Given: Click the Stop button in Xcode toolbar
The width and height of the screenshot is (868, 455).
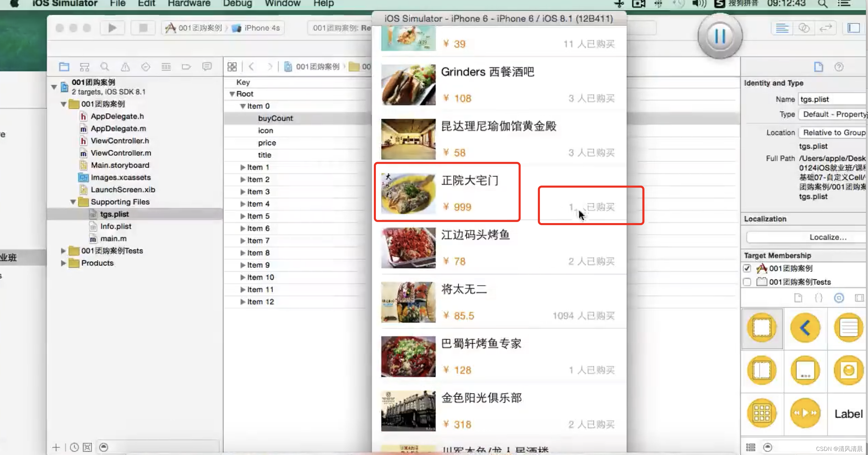Looking at the screenshot, I should (143, 28).
